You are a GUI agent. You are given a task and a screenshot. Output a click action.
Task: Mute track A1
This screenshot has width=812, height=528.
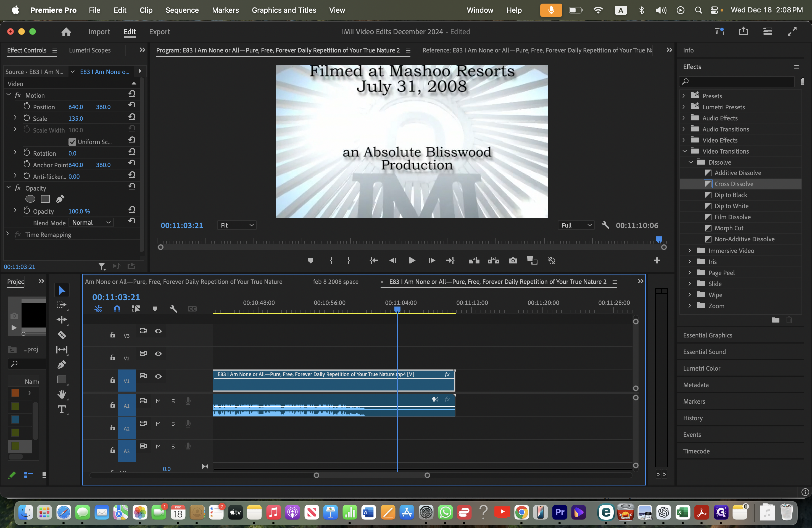pos(158,401)
